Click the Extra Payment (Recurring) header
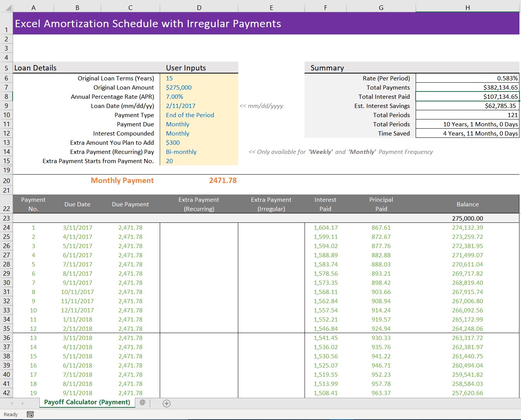This screenshot has width=521, height=420. 199,204
